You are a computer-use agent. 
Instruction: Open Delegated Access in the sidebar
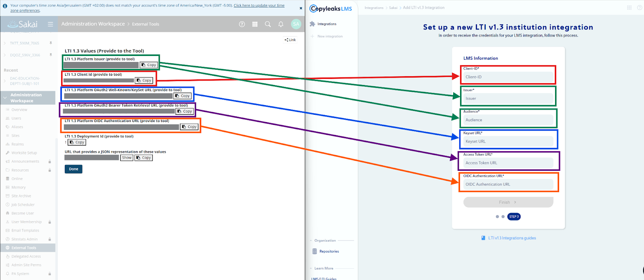(26, 257)
